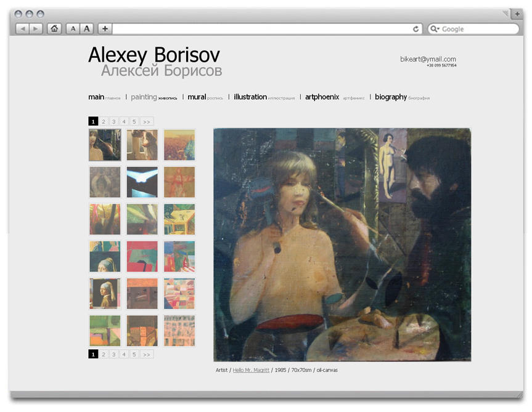Image resolution: width=532 pixels, height=412 pixels.
Task: Click the >> next button below the thumbnails
Action: click(147, 354)
